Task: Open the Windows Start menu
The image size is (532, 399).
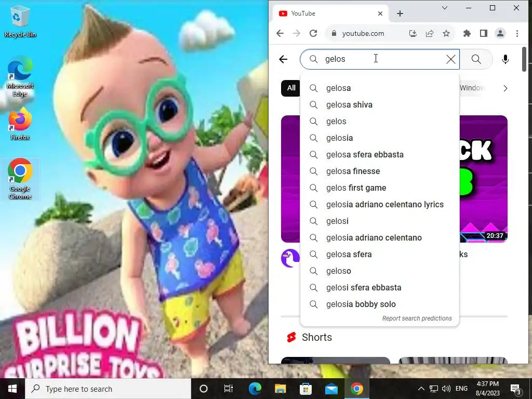Action: click(x=12, y=389)
